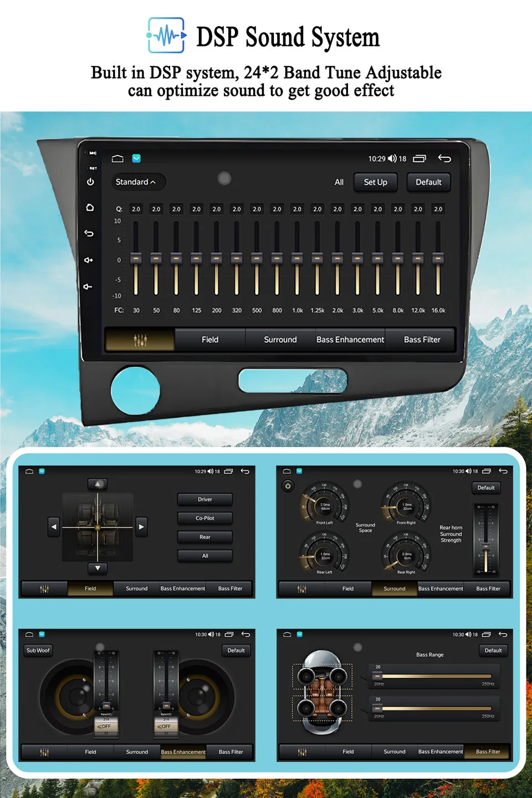532x798 pixels.
Task: Tap the return arrow in the Field screen status bar
Action: (245, 472)
